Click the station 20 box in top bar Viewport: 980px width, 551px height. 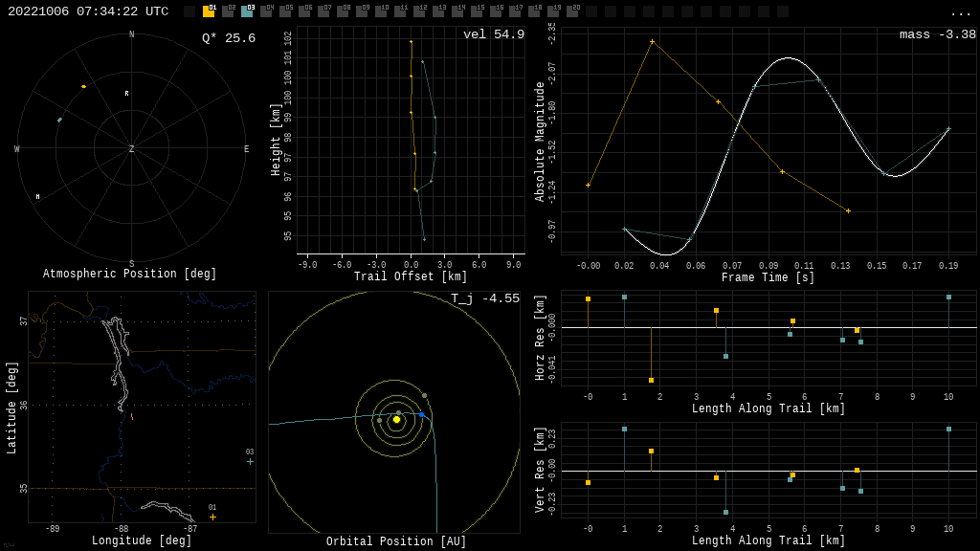click(x=572, y=11)
